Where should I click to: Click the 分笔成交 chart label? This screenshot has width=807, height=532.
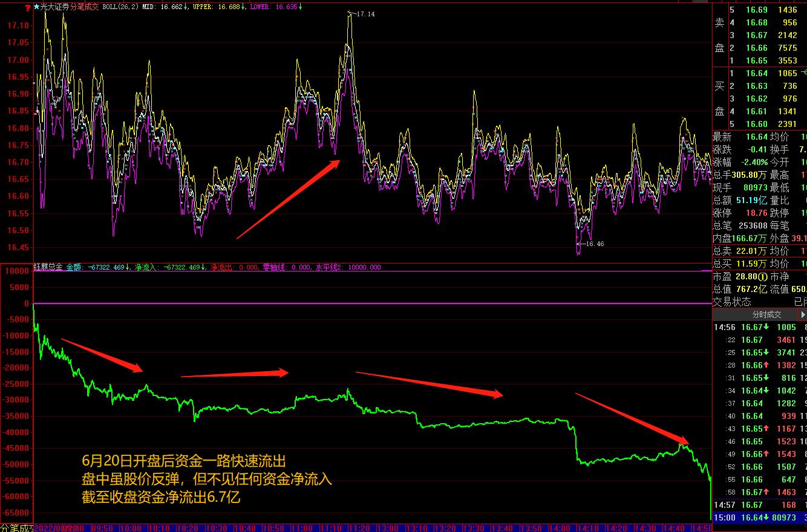click(x=85, y=7)
